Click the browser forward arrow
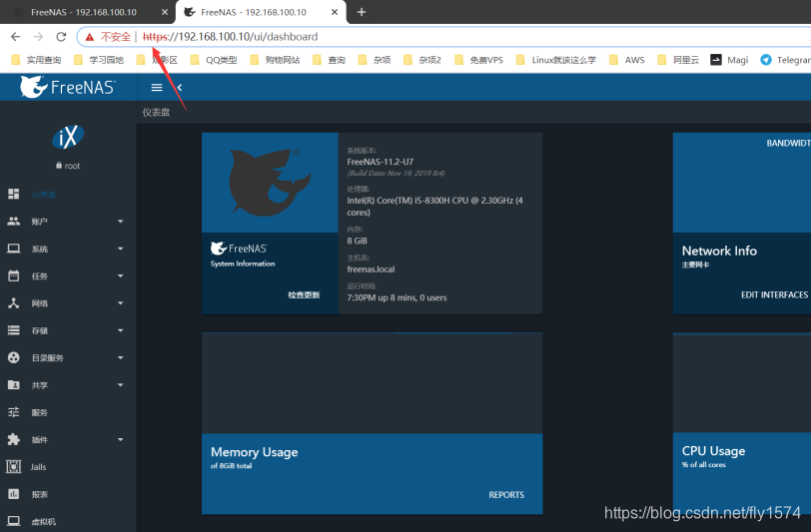 pyautogui.click(x=38, y=37)
